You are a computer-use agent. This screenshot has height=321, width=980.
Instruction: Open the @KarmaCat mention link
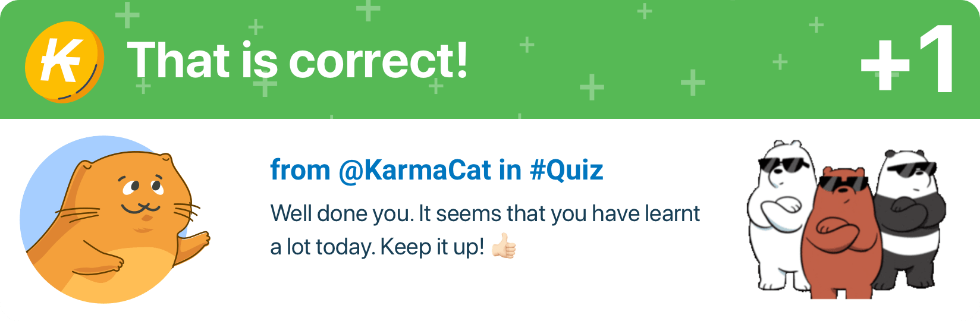(415, 170)
